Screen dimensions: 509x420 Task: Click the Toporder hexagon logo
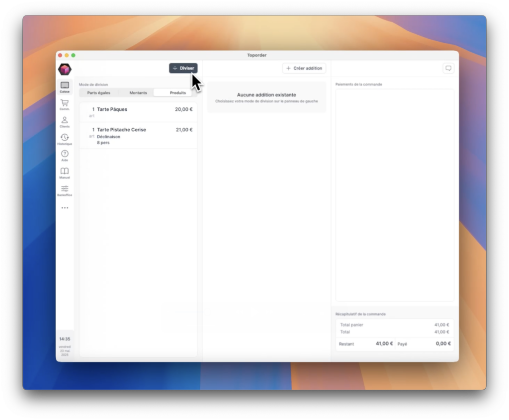[x=65, y=69]
